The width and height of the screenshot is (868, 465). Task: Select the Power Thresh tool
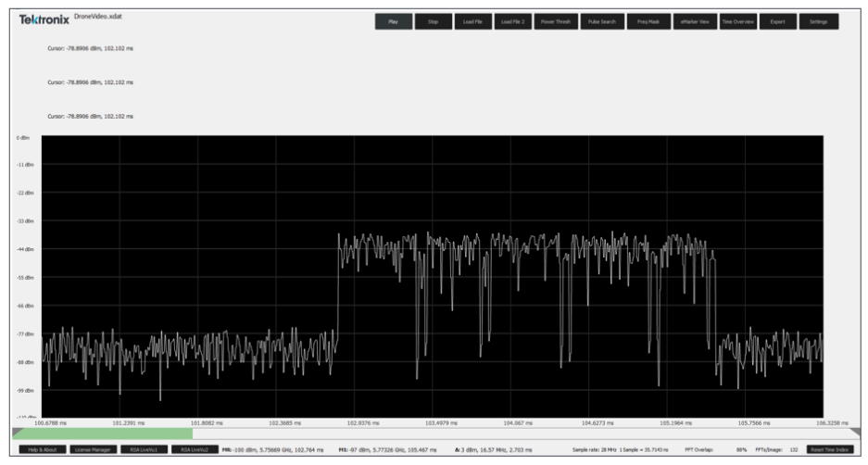[x=555, y=21]
